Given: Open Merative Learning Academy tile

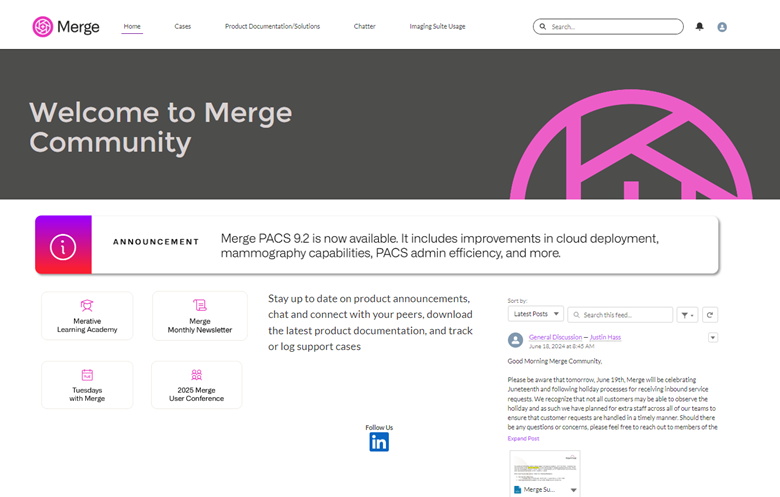Looking at the screenshot, I should pos(87,316).
